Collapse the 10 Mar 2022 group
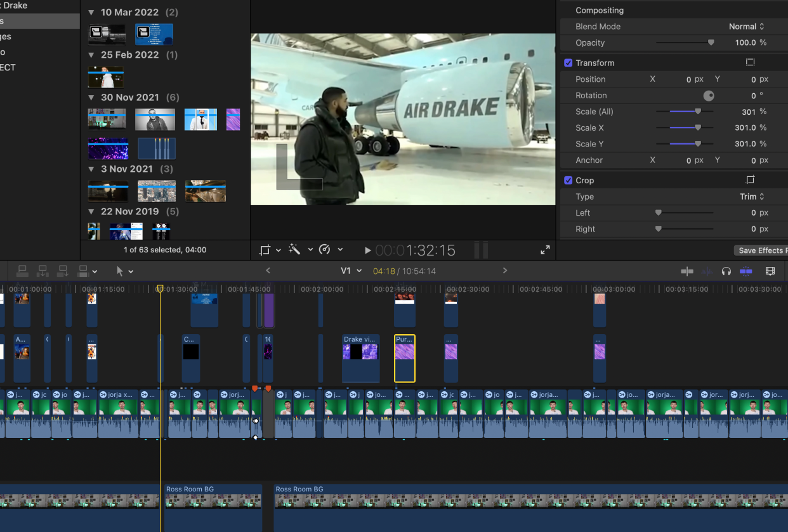 pos(91,13)
